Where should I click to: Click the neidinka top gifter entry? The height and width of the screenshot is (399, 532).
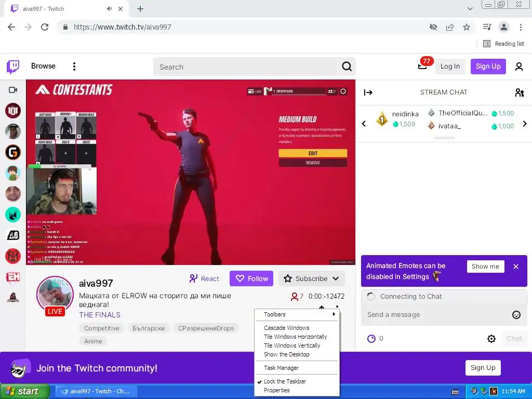(397, 119)
